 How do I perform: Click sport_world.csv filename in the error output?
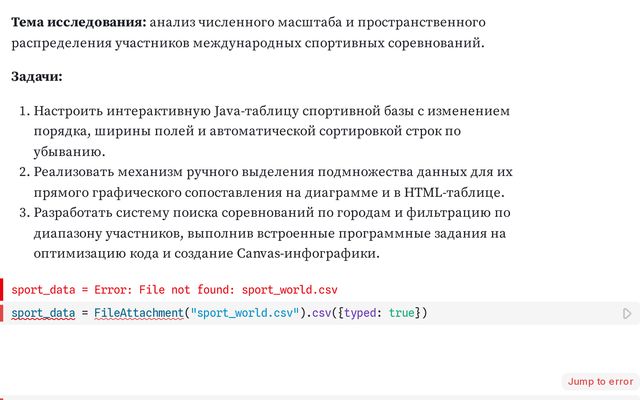pyautogui.click(x=289, y=290)
